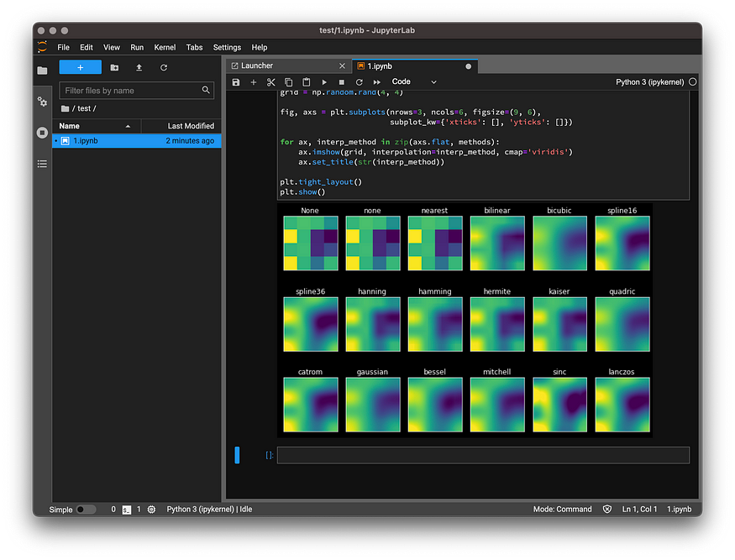The height and width of the screenshot is (560, 735).
Task: Paste cell from clipboard
Action: pyautogui.click(x=306, y=82)
